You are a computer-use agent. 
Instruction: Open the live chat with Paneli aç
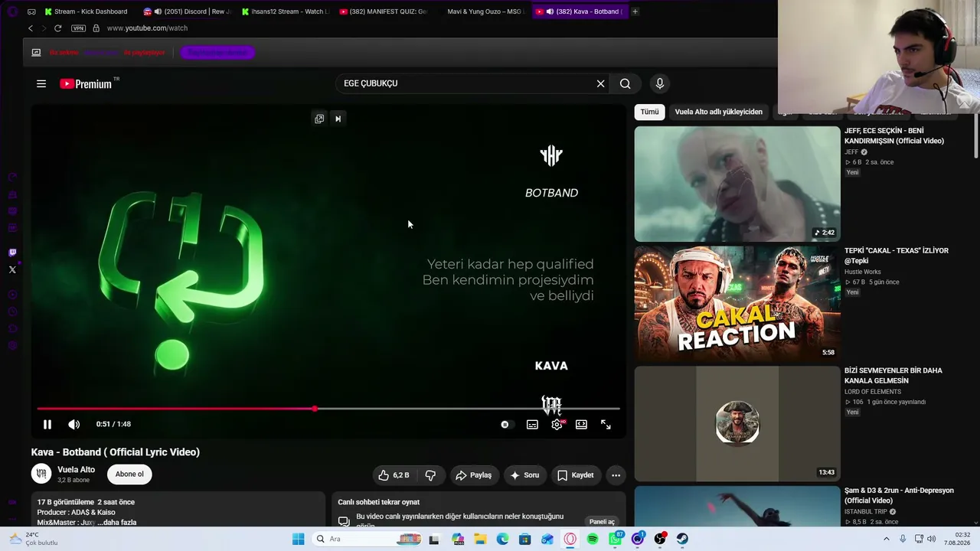point(602,522)
